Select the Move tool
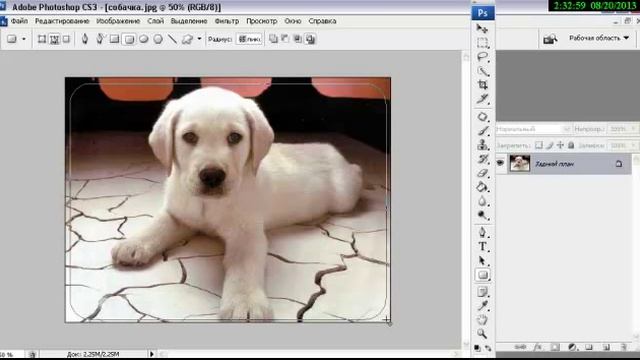This screenshot has width=640, height=360. 482,28
